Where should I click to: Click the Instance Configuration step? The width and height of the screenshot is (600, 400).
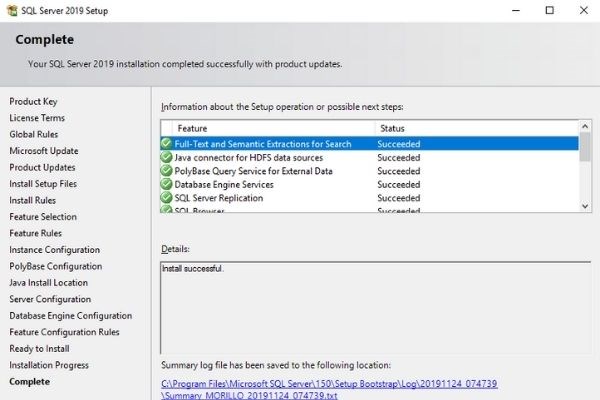(55, 250)
